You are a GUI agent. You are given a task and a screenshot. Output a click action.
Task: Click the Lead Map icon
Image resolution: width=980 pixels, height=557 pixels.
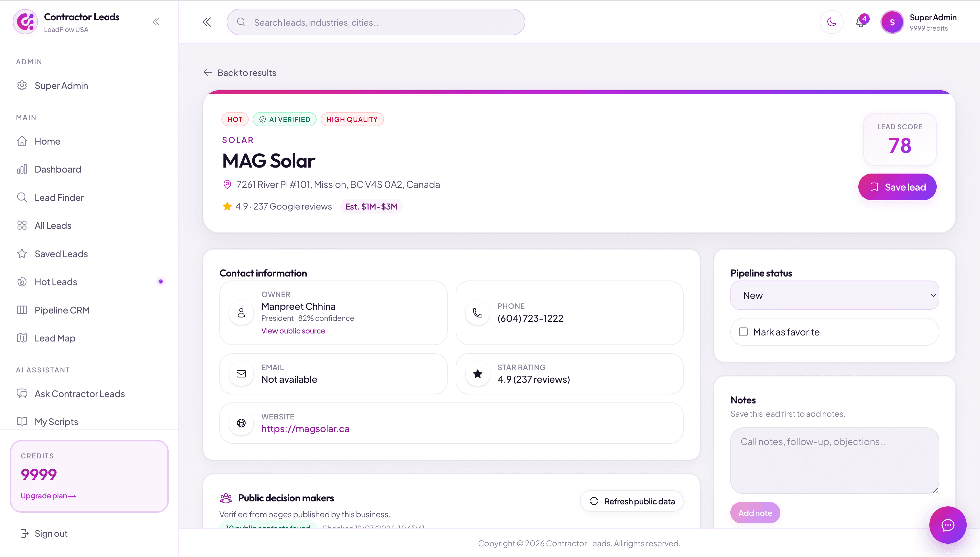click(x=22, y=338)
